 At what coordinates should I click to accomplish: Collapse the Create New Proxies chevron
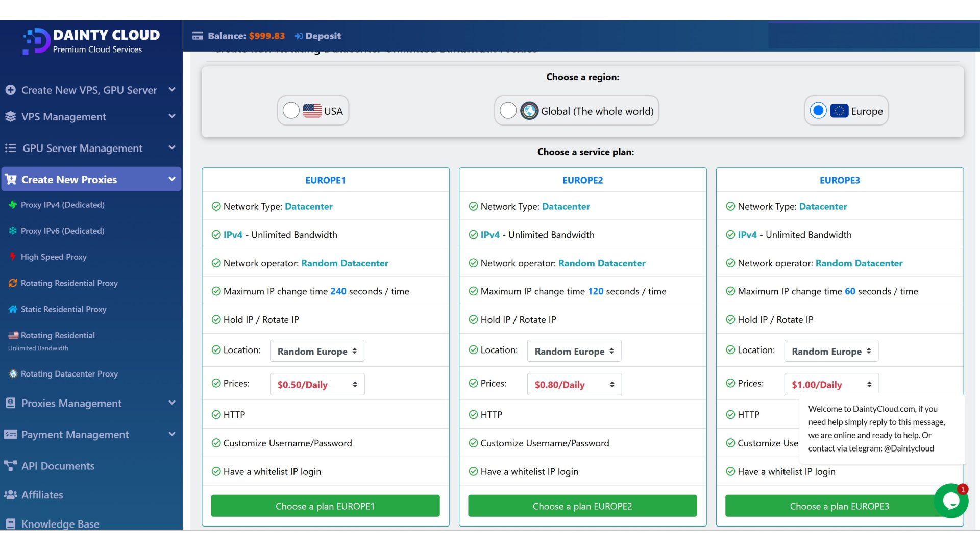point(172,179)
